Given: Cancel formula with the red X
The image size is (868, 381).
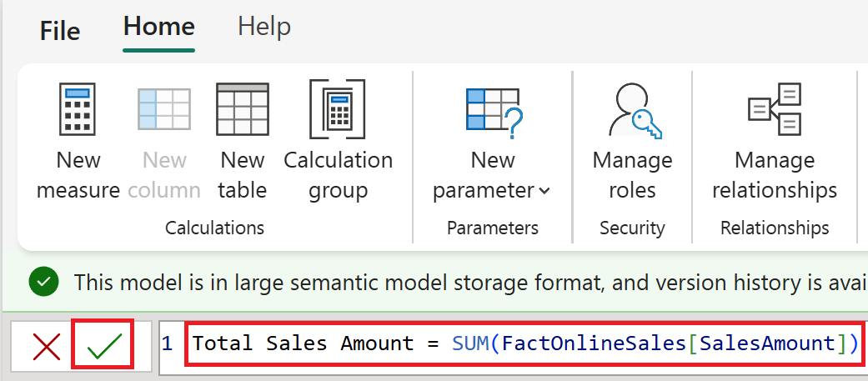Looking at the screenshot, I should tap(46, 343).
